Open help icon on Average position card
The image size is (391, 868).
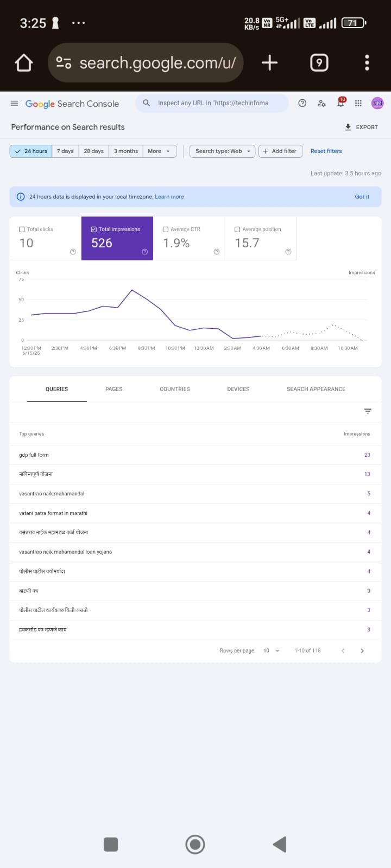[288, 252]
